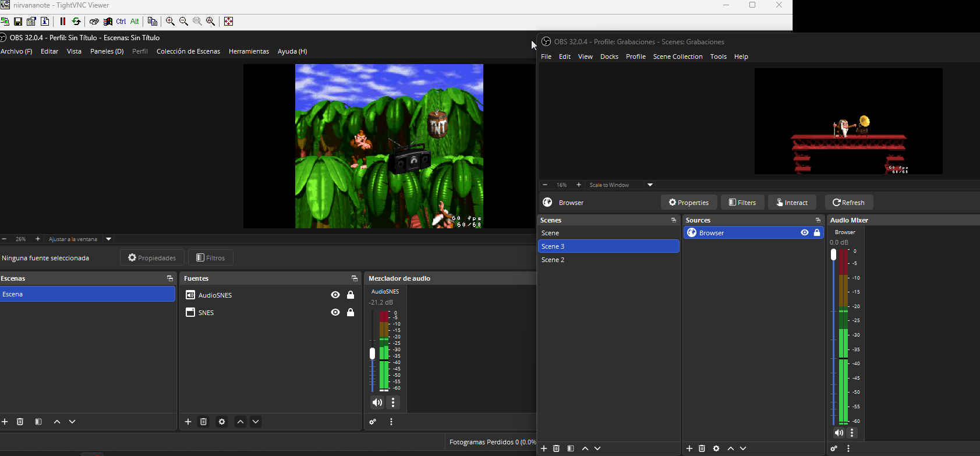The width and height of the screenshot is (980, 456).
Task: Unlock the SNES source lock toggle
Action: pyautogui.click(x=351, y=313)
